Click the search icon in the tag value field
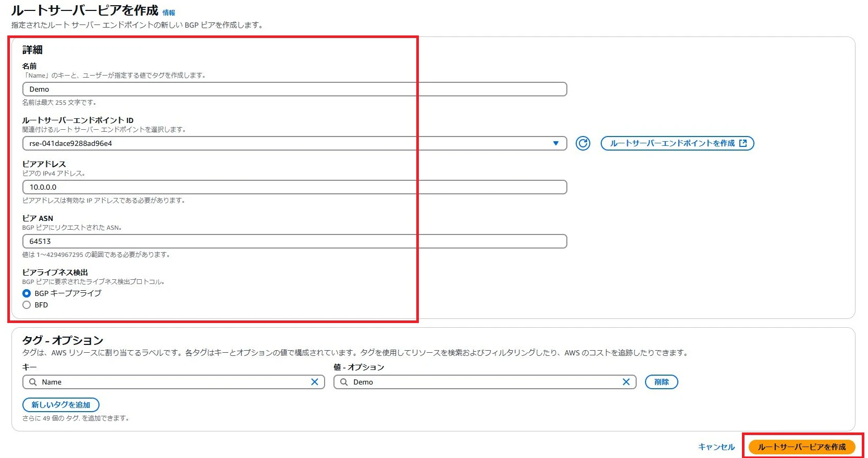 click(344, 382)
